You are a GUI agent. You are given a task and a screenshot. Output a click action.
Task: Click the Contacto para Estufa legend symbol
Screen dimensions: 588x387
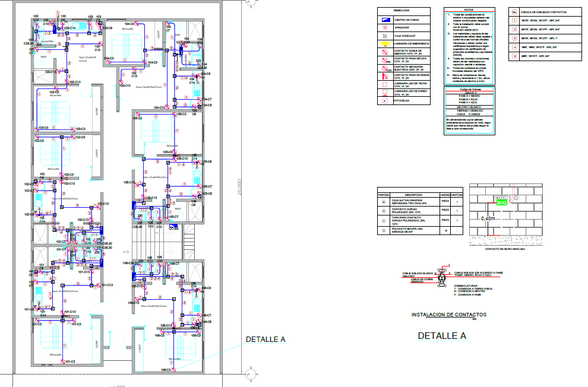point(385,60)
